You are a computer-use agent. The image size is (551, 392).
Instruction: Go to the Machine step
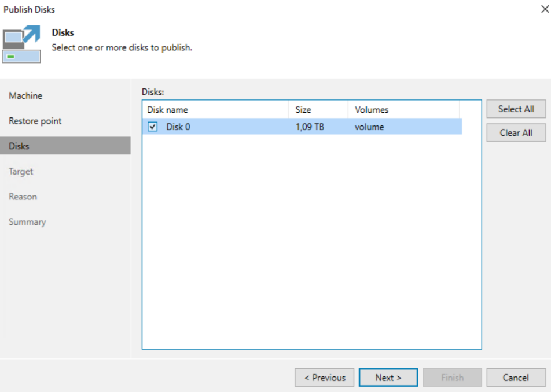point(25,95)
